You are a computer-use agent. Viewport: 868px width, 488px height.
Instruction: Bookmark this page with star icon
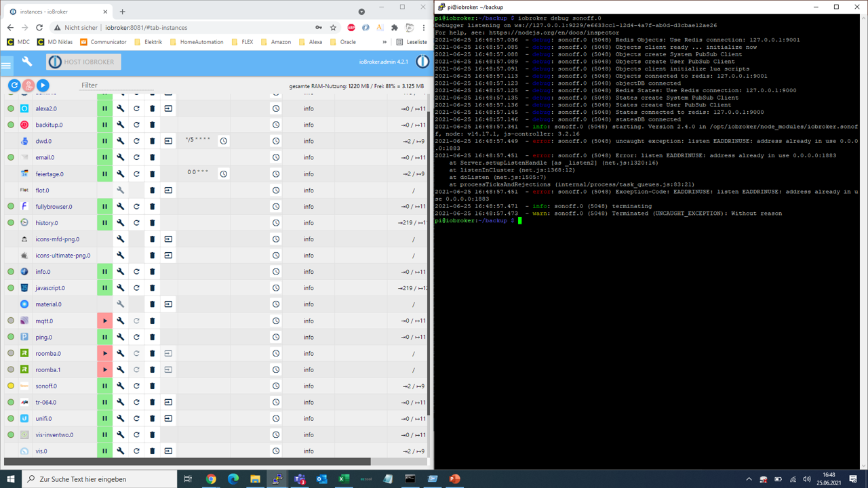[333, 28]
